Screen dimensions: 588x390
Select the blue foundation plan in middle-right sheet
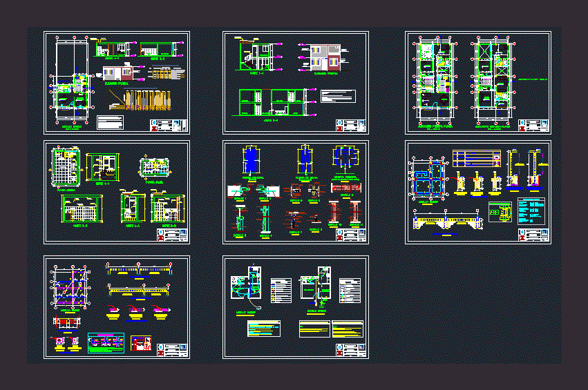[x=429, y=179]
